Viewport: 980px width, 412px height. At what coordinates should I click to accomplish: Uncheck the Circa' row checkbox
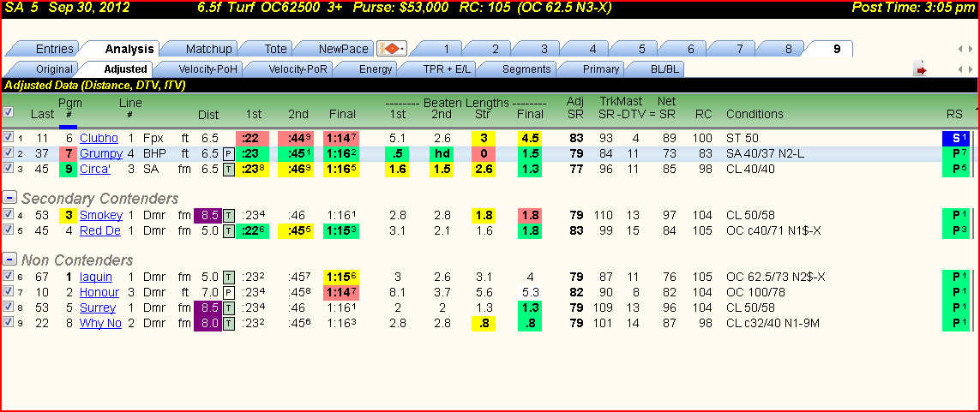[x=8, y=168]
